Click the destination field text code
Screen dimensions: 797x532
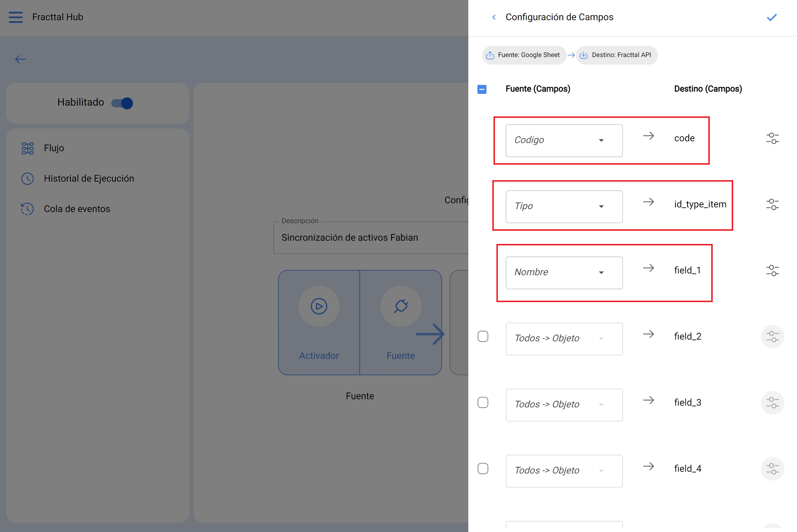point(684,138)
